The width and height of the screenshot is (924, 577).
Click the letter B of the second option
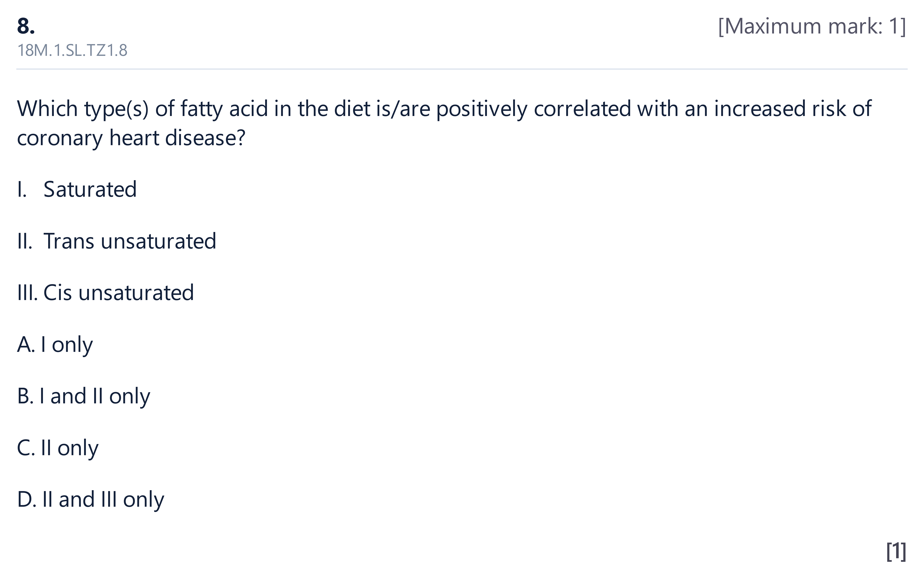[x=24, y=396]
